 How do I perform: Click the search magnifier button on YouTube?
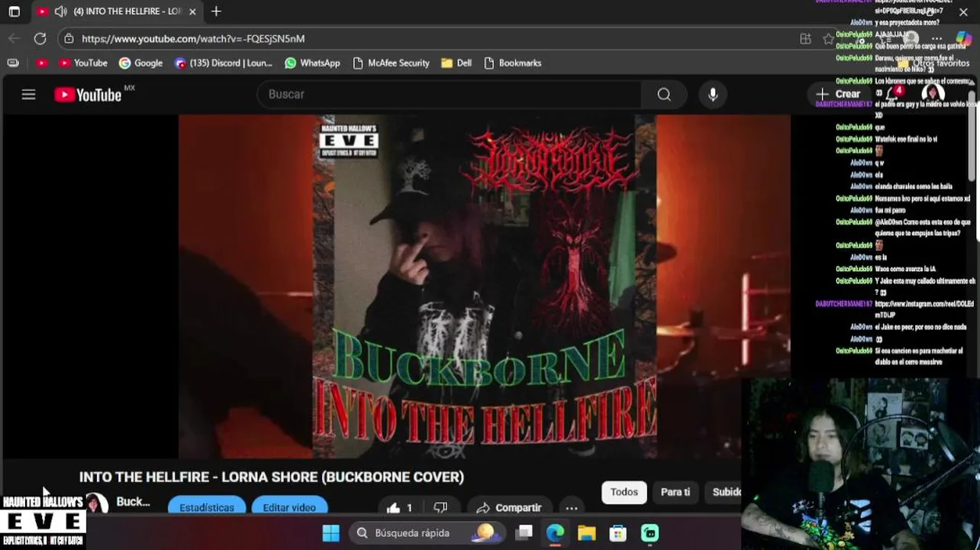664,94
